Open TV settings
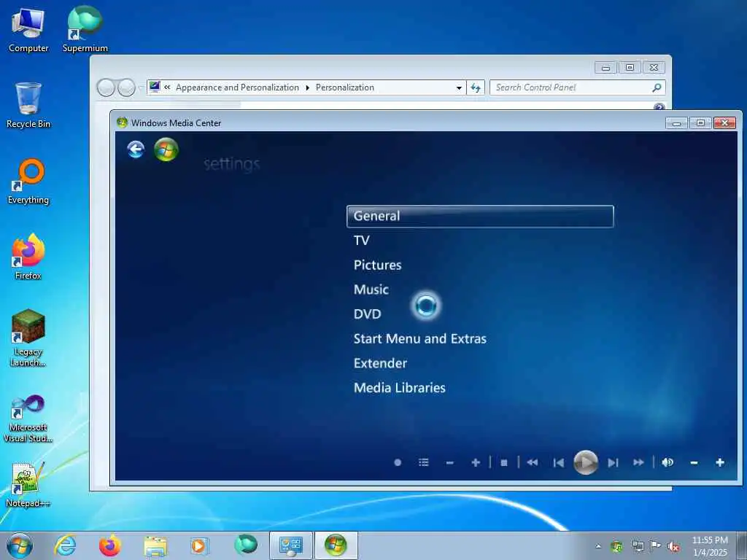 361,241
